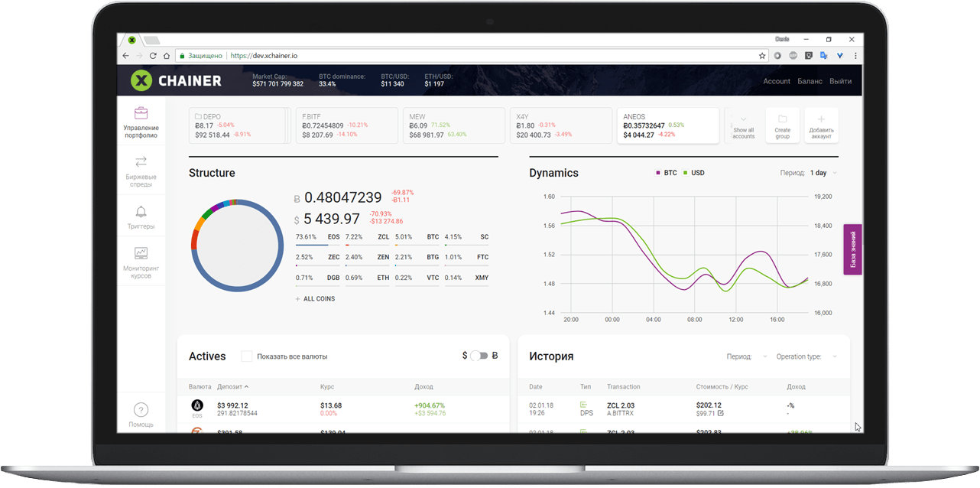Open the help question mark icon
This screenshot has width=980, height=488.
pos(141,410)
